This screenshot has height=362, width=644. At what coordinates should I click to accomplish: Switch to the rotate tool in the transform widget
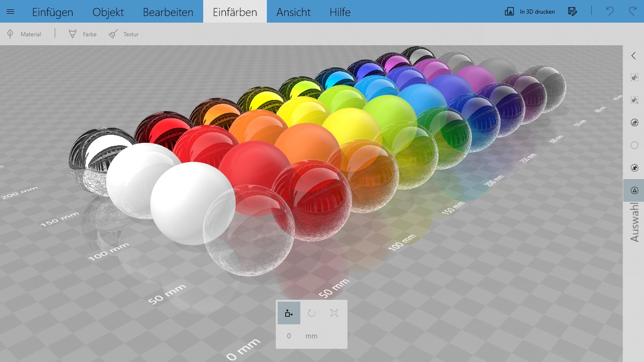click(312, 313)
